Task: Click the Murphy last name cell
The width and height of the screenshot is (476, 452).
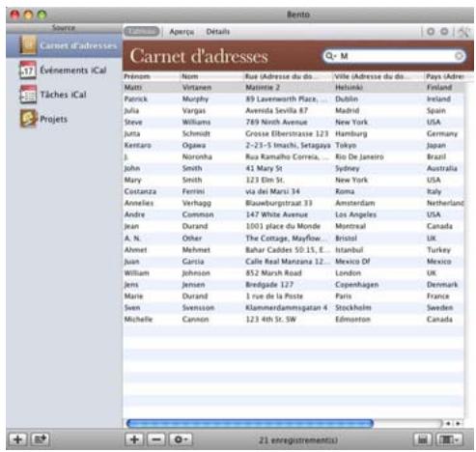Action: [x=195, y=99]
